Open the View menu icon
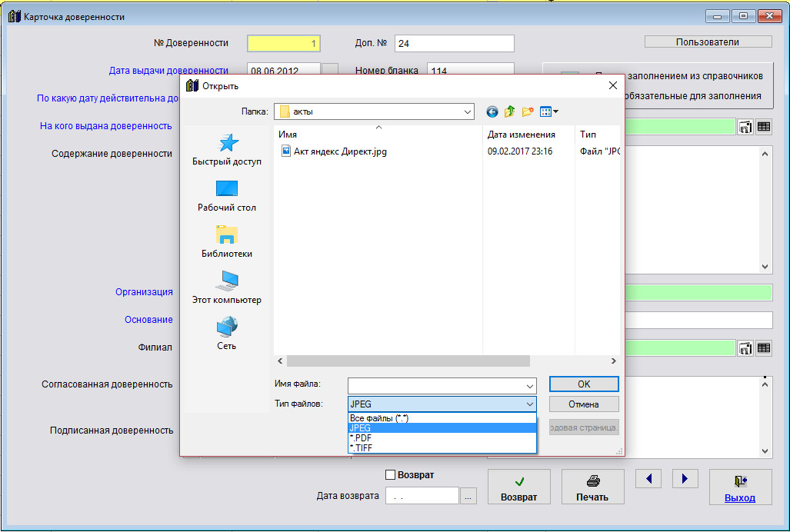This screenshot has height=532, width=790. [549, 111]
